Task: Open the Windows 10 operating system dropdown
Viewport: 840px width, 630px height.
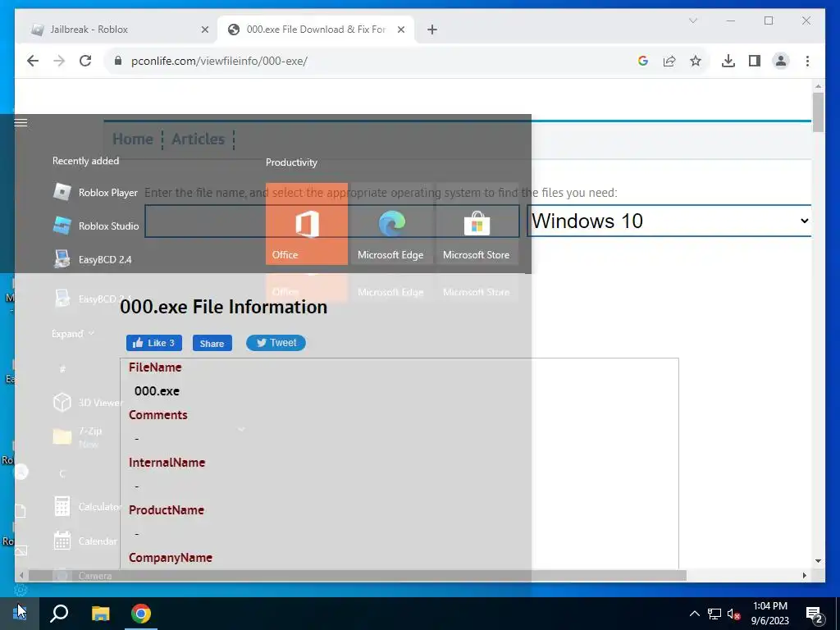Action: 669,221
